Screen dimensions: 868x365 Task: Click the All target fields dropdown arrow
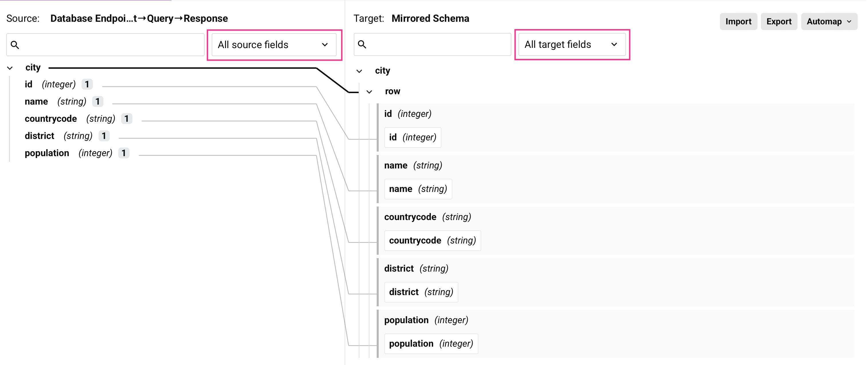pos(614,44)
